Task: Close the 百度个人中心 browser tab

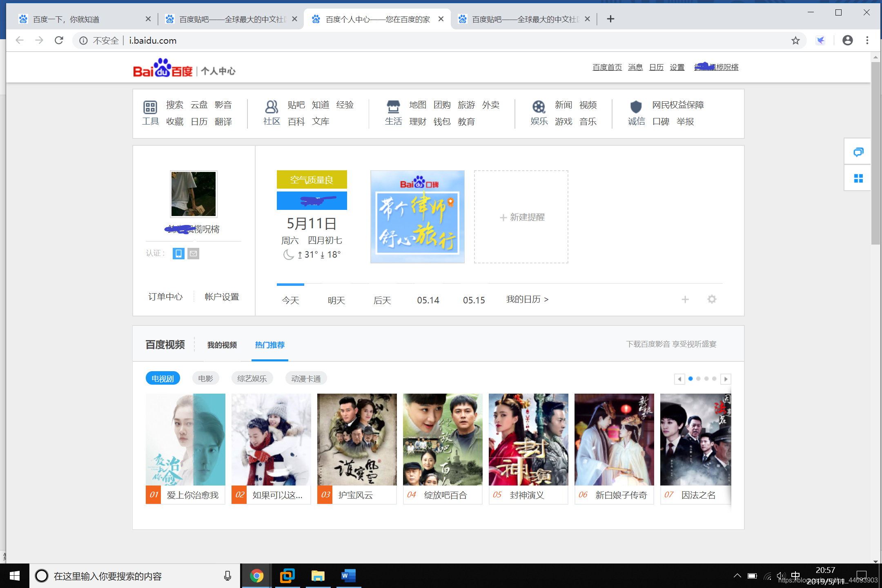Action: coord(441,19)
